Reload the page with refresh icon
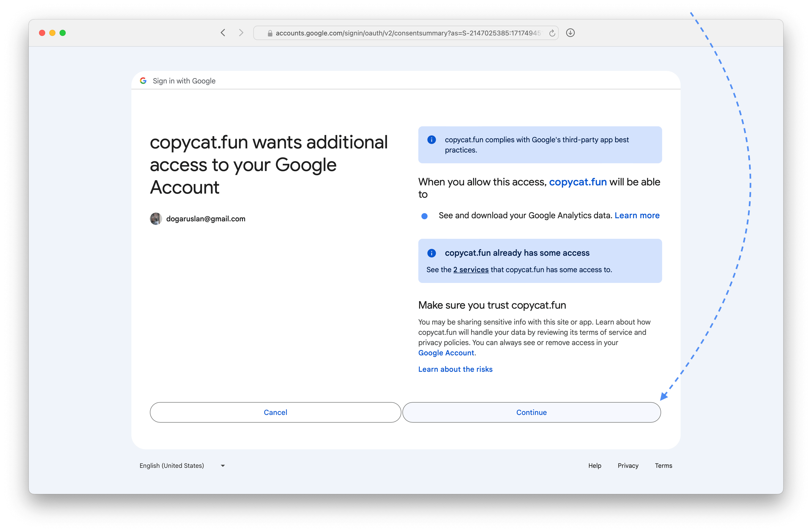Viewport: 812px width, 532px height. (x=552, y=33)
